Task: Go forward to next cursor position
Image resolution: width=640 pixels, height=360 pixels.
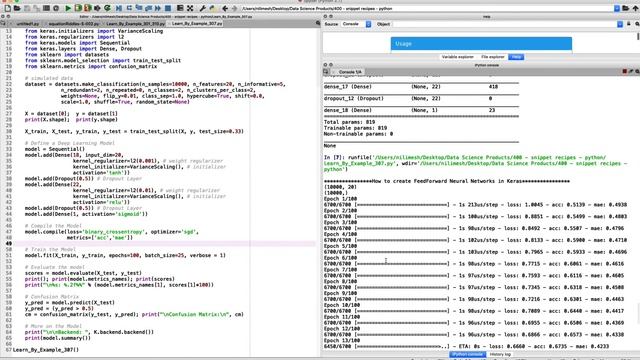Action: click(x=234, y=8)
